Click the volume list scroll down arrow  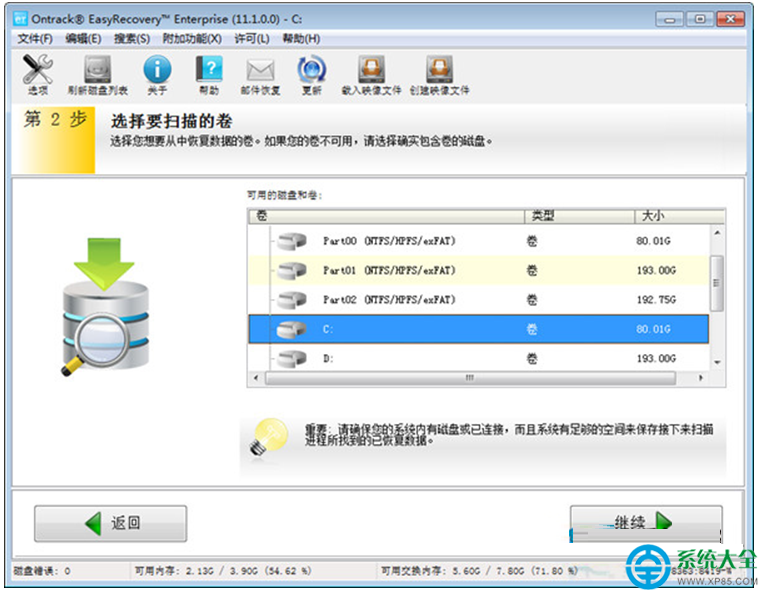point(717,363)
